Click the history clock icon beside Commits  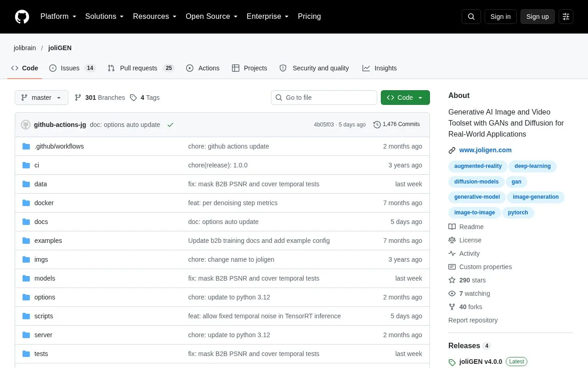pyautogui.click(x=377, y=125)
